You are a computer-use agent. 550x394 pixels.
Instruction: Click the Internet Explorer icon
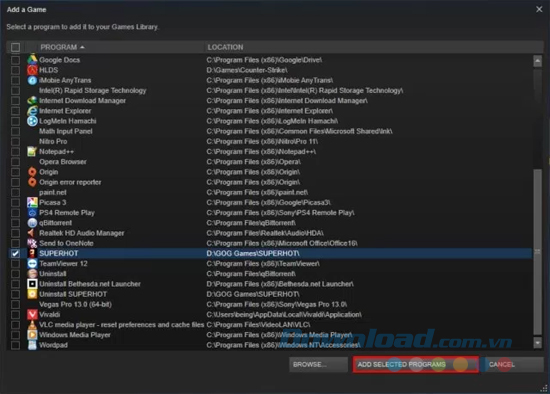pos(32,111)
